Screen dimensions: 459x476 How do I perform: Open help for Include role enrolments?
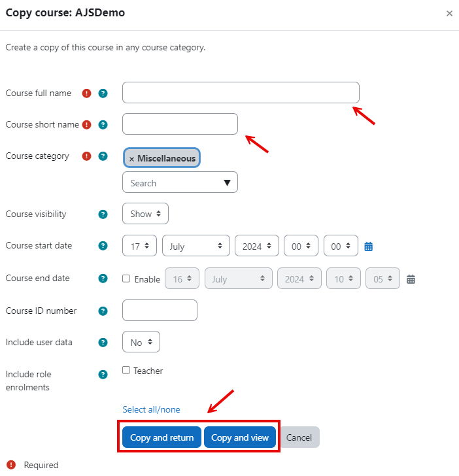(x=103, y=374)
